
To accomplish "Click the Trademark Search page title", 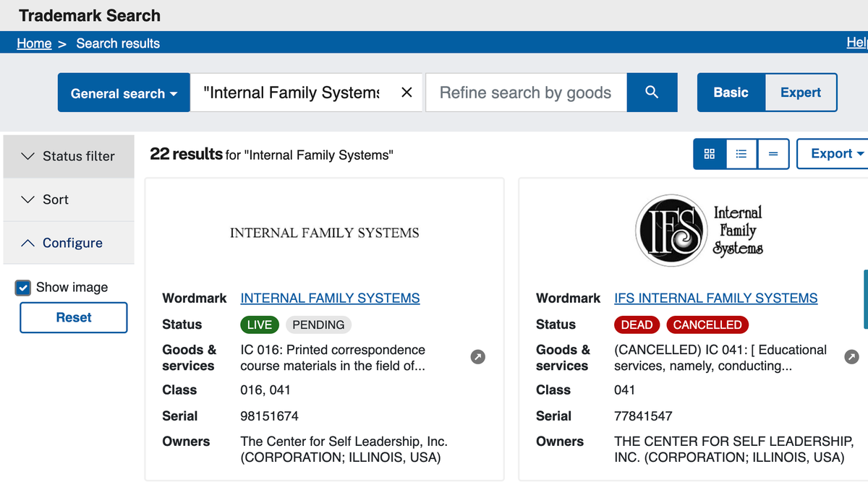I will [90, 15].
